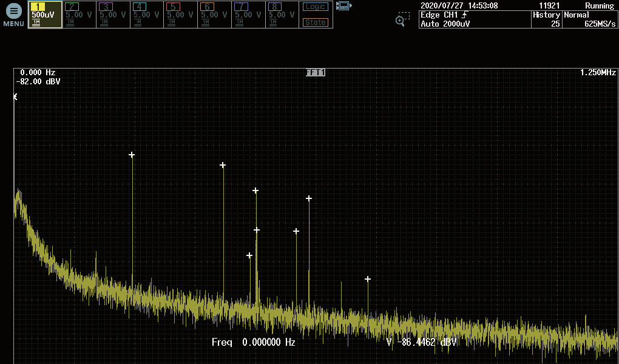Click the level marker on graph's left edge

(x=15, y=96)
